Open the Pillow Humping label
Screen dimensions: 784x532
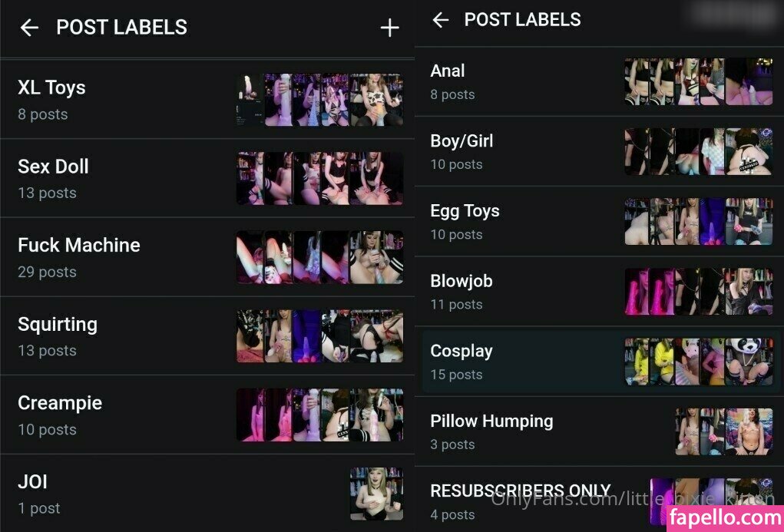click(x=599, y=431)
